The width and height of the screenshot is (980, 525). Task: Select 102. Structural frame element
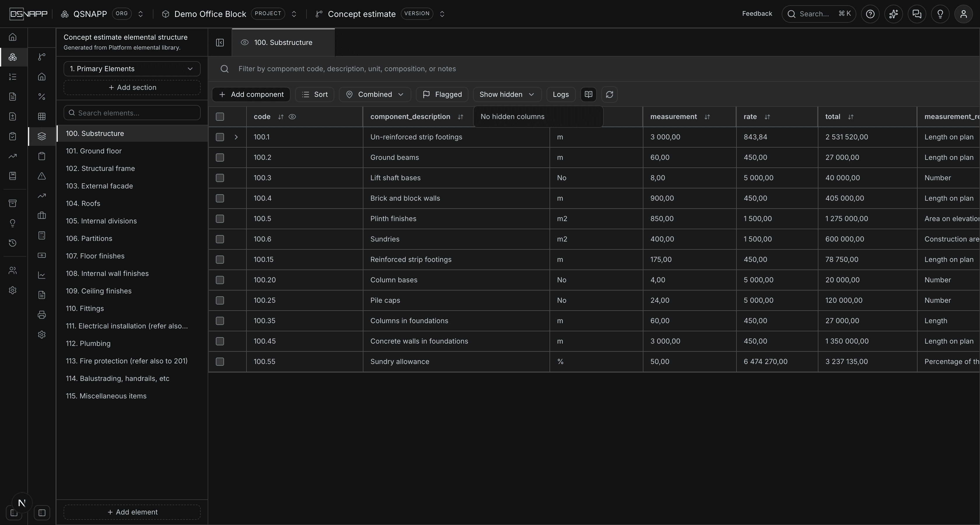click(x=132, y=169)
